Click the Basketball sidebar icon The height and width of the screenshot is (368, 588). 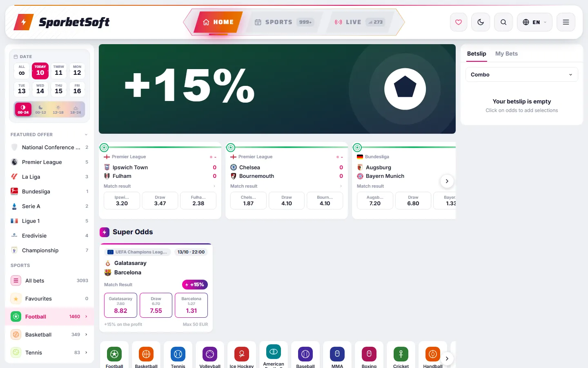click(16, 334)
